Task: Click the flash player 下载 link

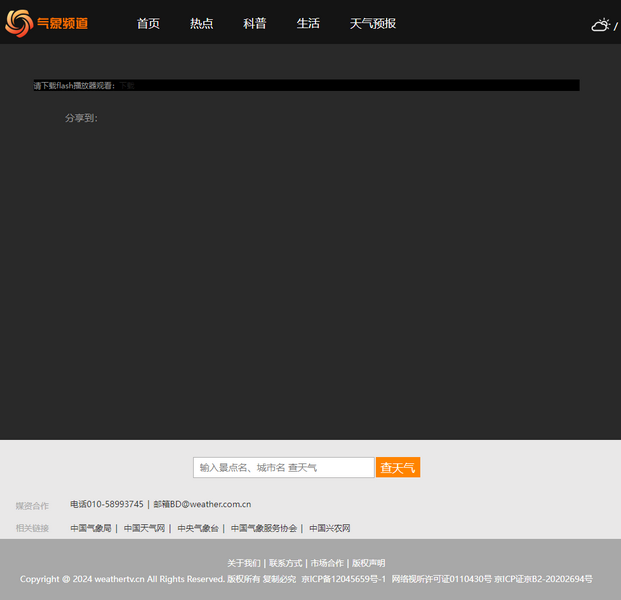Action: (x=127, y=86)
